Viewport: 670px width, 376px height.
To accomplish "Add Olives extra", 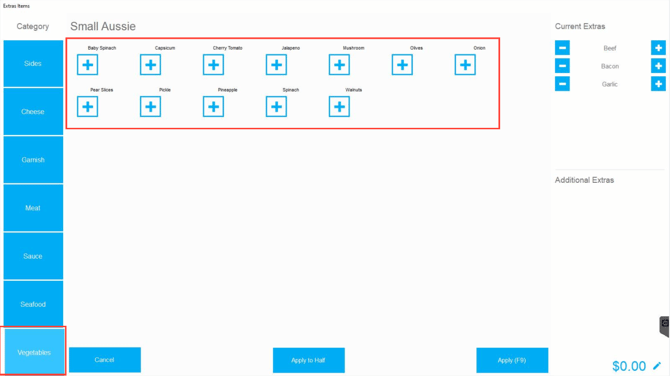I will tap(402, 65).
